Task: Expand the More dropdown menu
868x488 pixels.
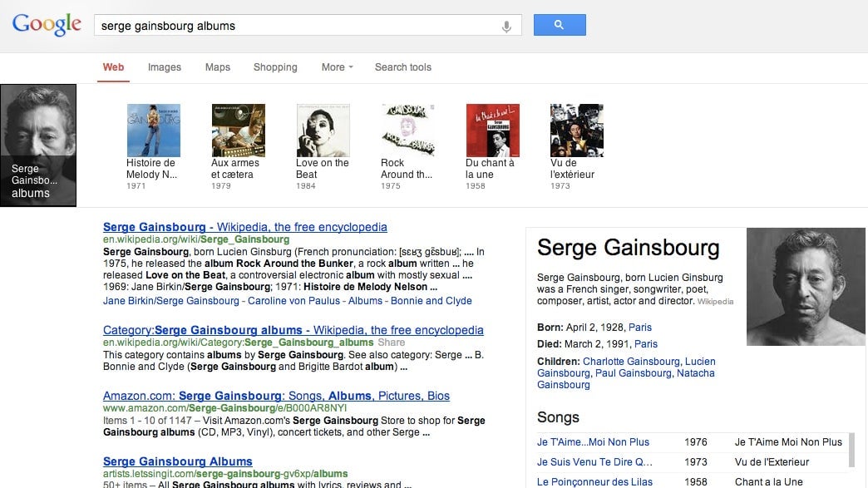Action: click(x=337, y=67)
